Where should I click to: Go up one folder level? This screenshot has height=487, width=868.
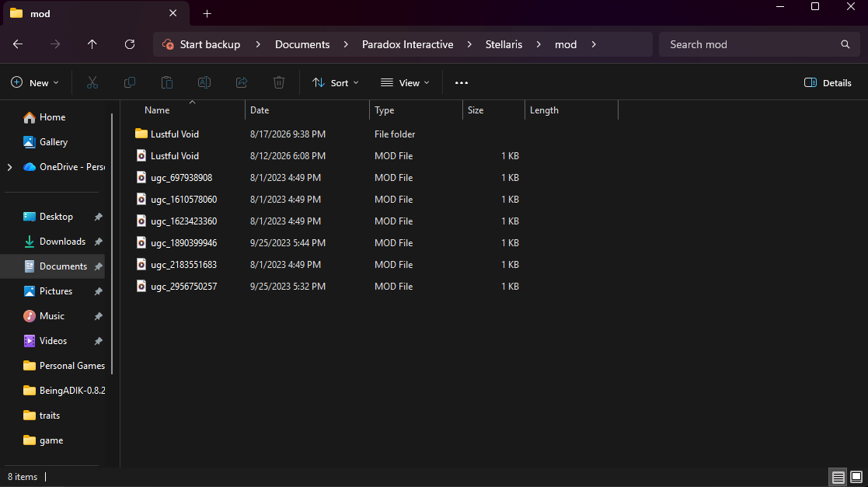coord(92,44)
